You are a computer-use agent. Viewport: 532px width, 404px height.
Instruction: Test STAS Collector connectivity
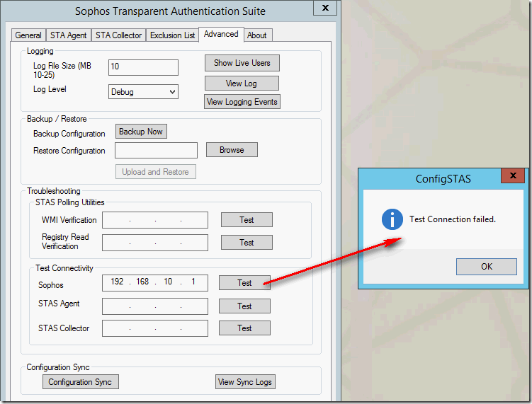coord(244,328)
